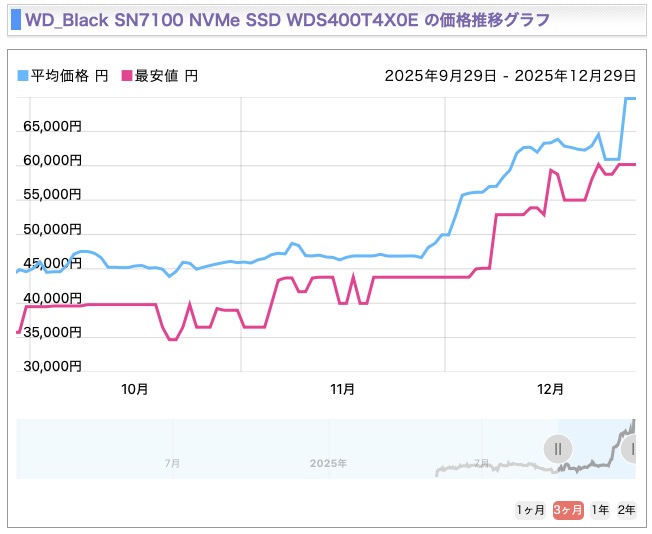This screenshot has height=534, width=652.
Task: Toggle the 最安値 円 series text label
Action: [166, 76]
